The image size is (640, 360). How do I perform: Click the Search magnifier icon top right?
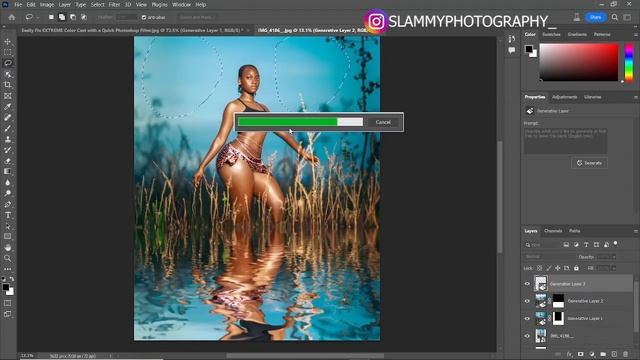[x=615, y=17]
